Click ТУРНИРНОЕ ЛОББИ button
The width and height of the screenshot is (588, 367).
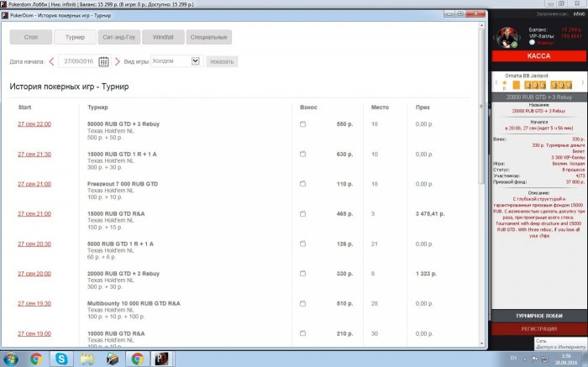click(x=538, y=316)
